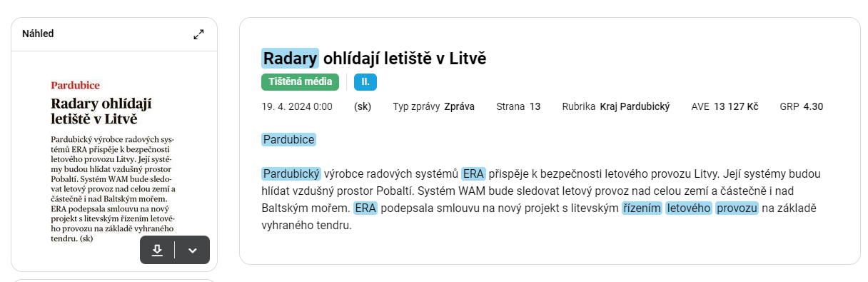
Task: Click the highlighted Pardubice location tag
Action: click(x=288, y=139)
